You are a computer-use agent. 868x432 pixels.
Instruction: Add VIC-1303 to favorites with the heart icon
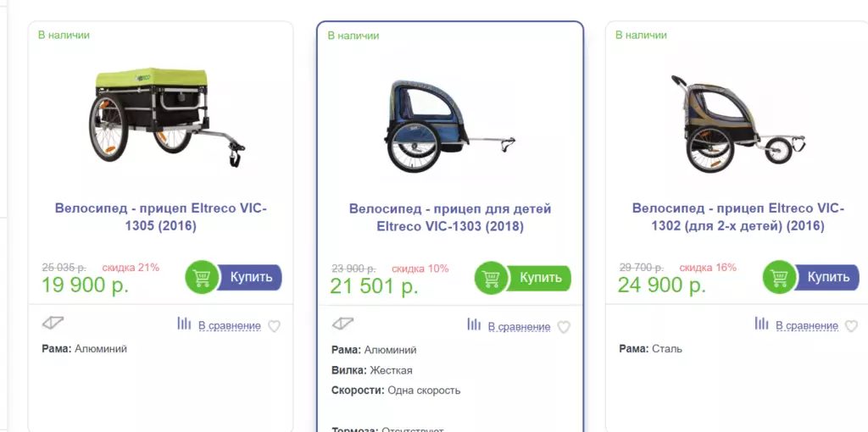pos(564,328)
